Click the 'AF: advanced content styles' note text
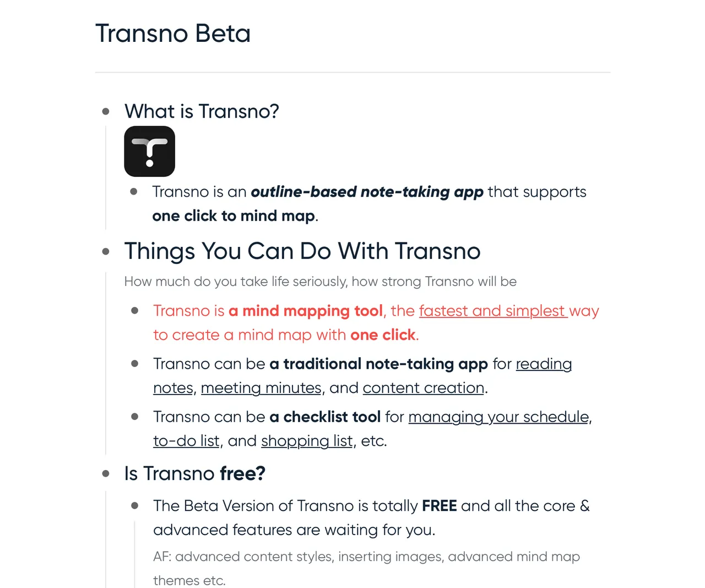Screen dimensions: 705x588 pyautogui.click(x=366, y=568)
